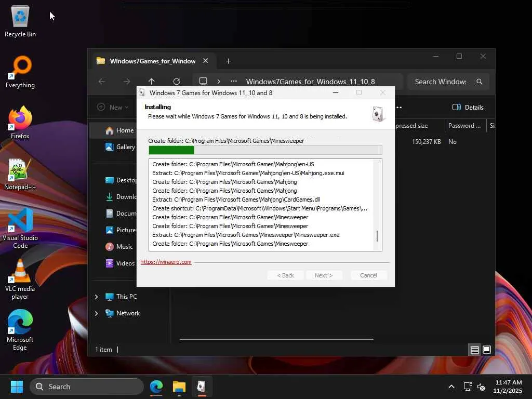532x399 pixels.
Task: Open Microsoft Edge from the taskbar
Action: 156,387
